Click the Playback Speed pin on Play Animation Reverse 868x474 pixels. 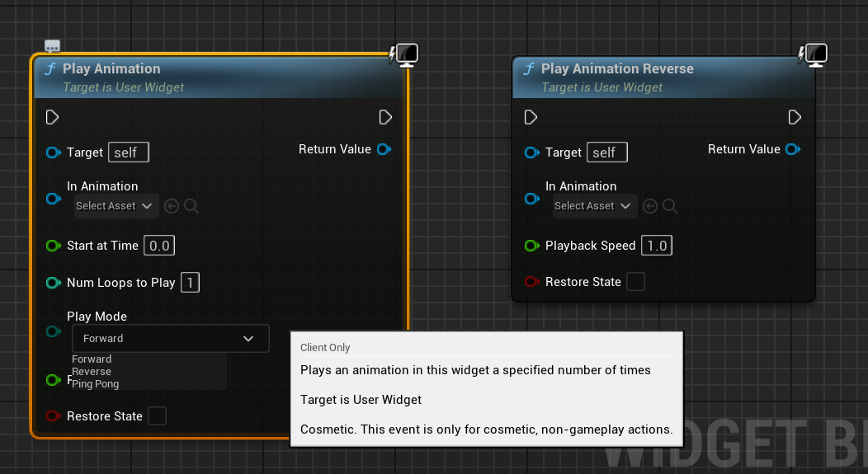pyautogui.click(x=532, y=246)
